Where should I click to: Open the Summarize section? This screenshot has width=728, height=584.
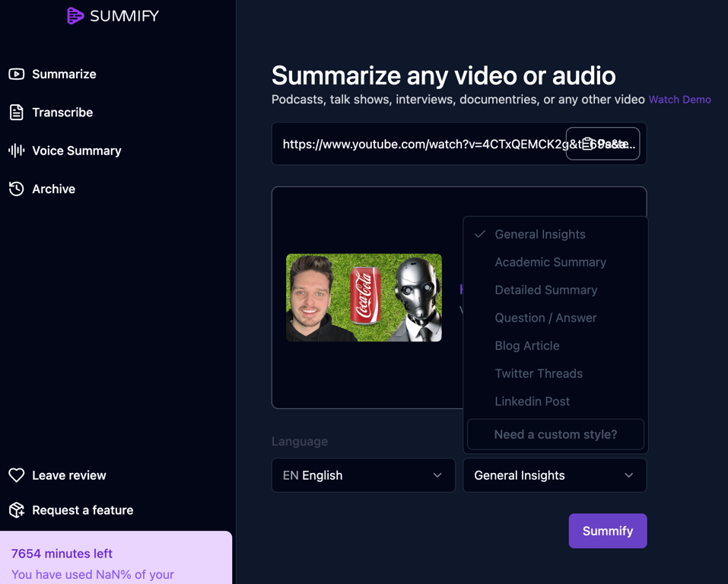64,74
